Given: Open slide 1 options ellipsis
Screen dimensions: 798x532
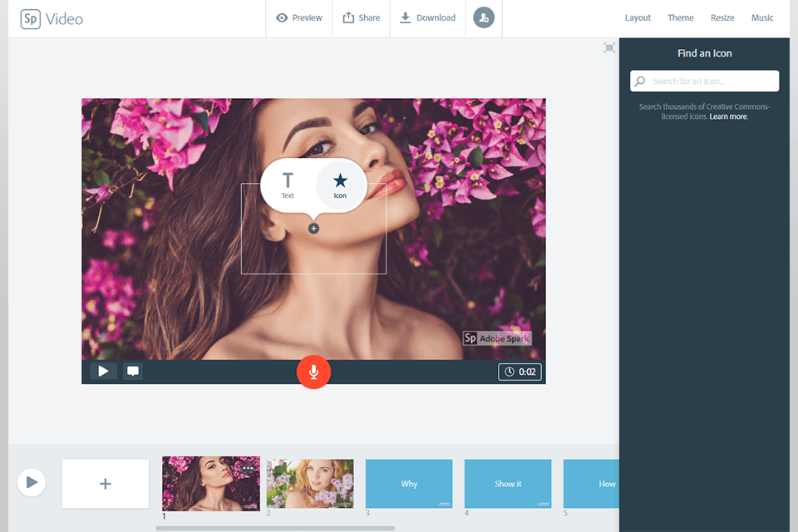Looking at the screenshot, I should [x=248, y=467].
